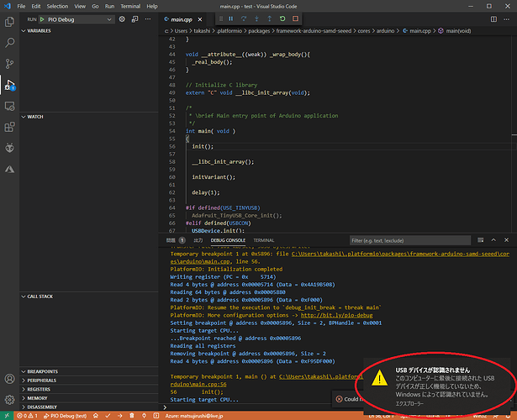Screen dimensions: 517x420
Task: Stop the debug session
Action: pos(295,18)
